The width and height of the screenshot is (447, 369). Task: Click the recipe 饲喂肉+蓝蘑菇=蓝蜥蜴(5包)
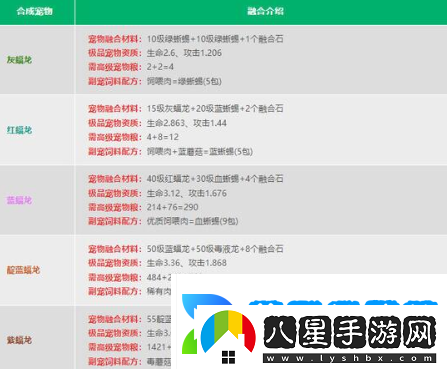200,152
